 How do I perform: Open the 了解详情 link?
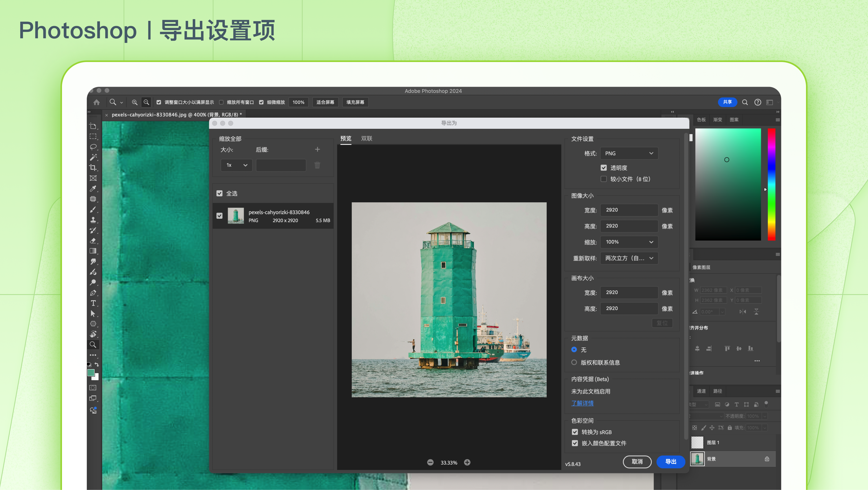583,403
